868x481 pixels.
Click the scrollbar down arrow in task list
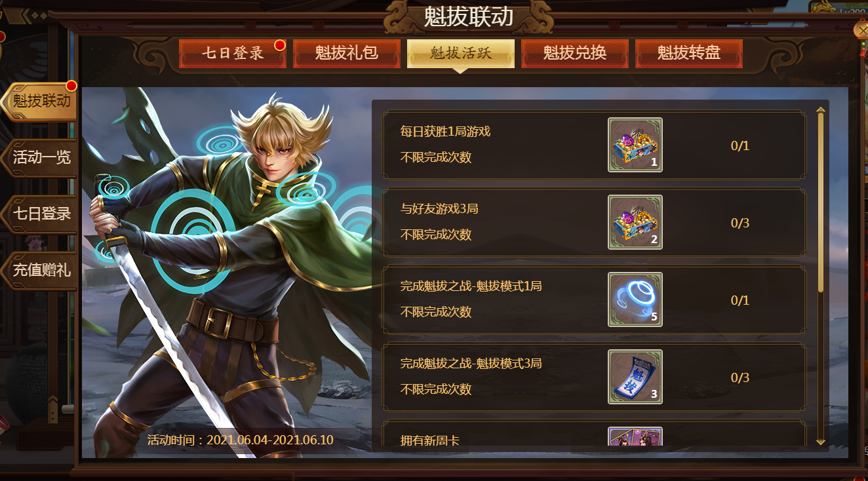point(821,442)
